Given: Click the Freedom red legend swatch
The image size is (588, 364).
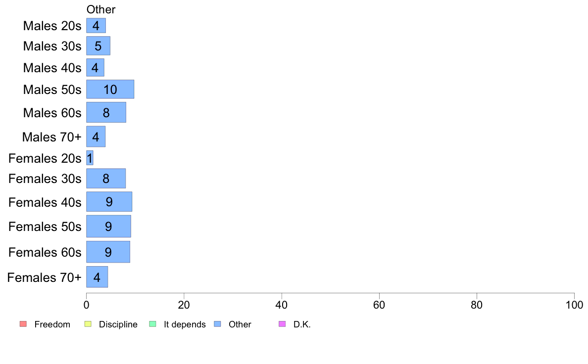Looking at the screenshot, I should (23, 324).
